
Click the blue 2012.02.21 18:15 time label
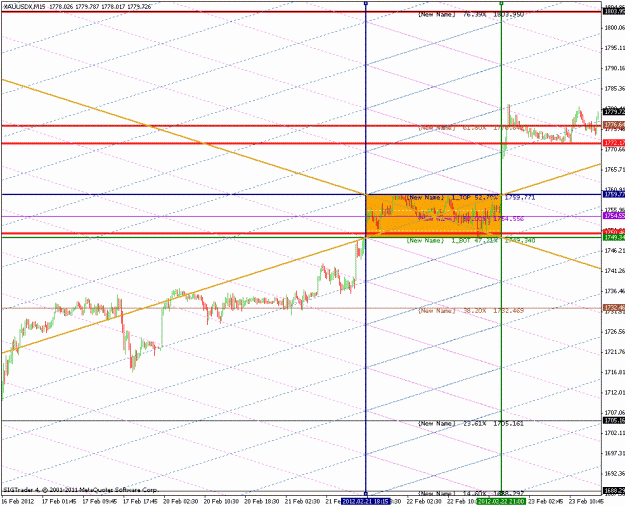pos(366,501)
